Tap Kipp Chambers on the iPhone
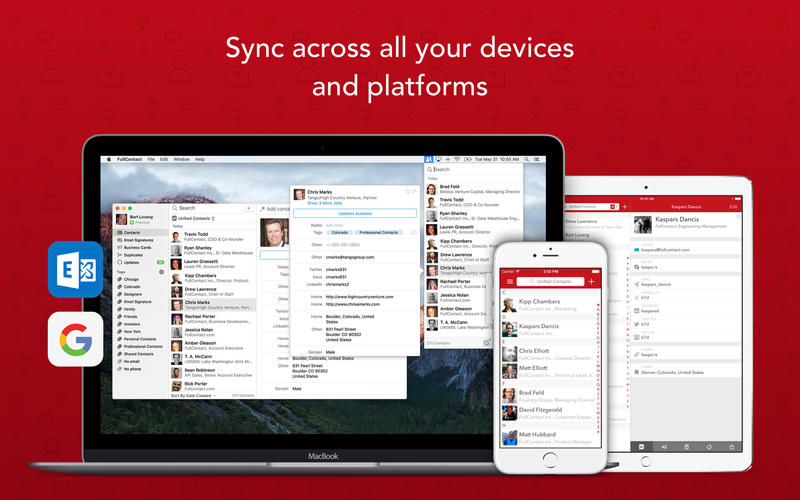This screenshot has height=500, width=800. 548,305
